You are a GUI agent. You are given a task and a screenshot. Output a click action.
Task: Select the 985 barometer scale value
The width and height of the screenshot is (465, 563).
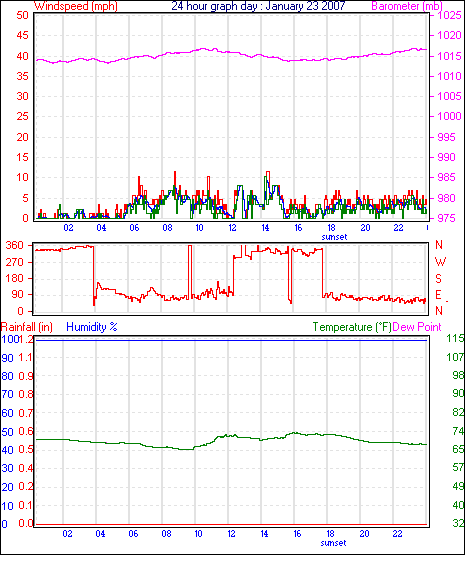[x=446, y=177]
